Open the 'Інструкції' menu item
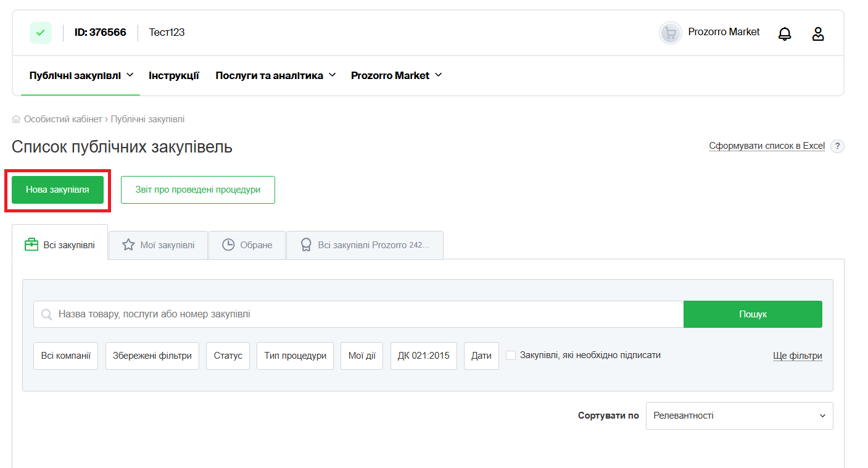The width and height of the screenshot is (868, 468). pyautogui.click(x=174, y=75)
